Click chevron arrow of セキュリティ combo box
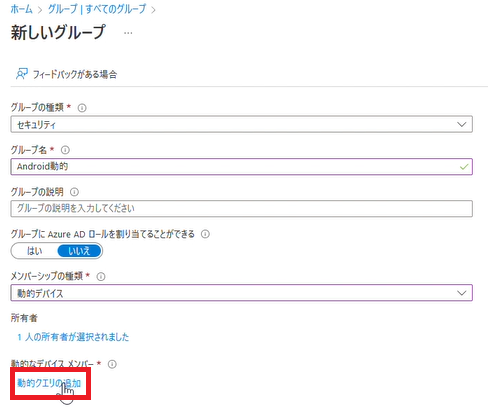The height and width of the screenshot is (409, 488). 462,124
